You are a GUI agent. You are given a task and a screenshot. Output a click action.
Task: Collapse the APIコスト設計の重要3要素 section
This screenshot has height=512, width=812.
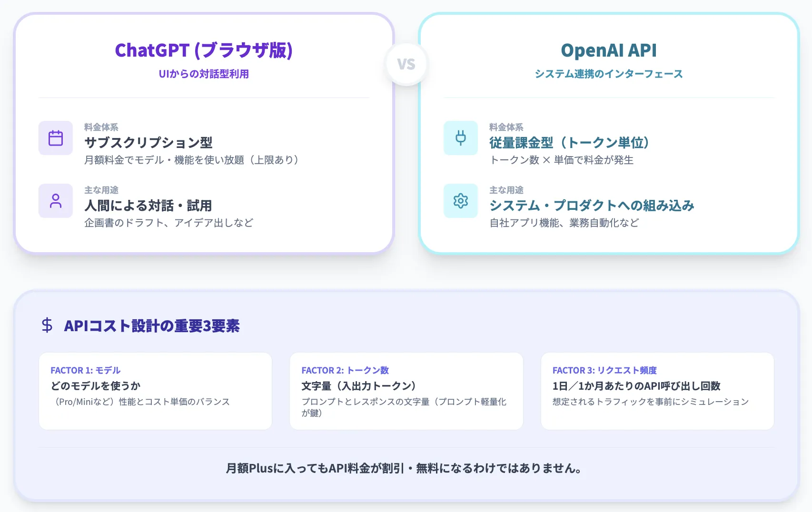(153, 326)
